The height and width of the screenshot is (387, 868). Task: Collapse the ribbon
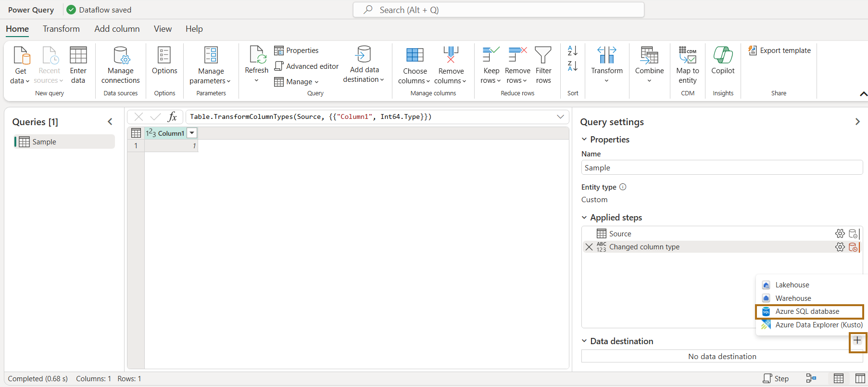(863, 94)
